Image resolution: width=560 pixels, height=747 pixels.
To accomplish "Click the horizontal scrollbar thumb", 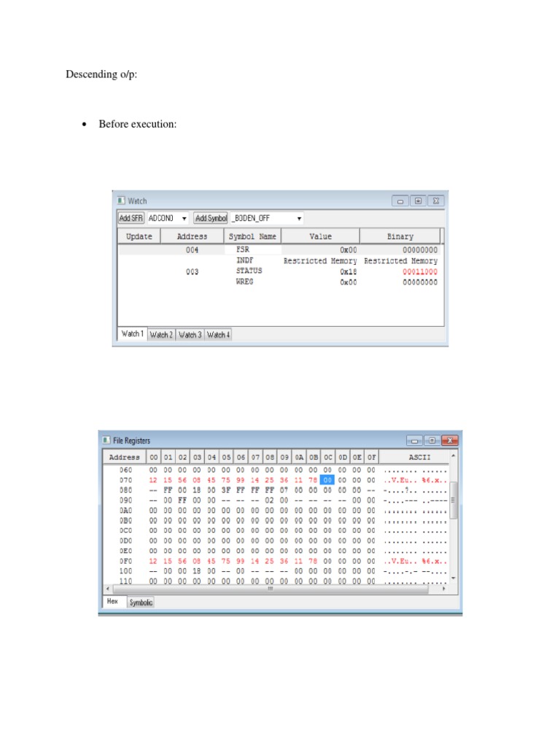I will (x=271, y=589).
